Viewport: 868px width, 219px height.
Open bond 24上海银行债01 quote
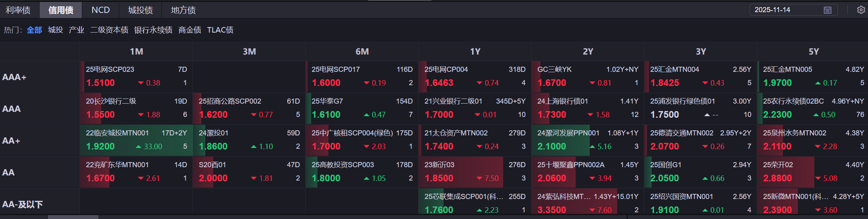coord(562,101)
